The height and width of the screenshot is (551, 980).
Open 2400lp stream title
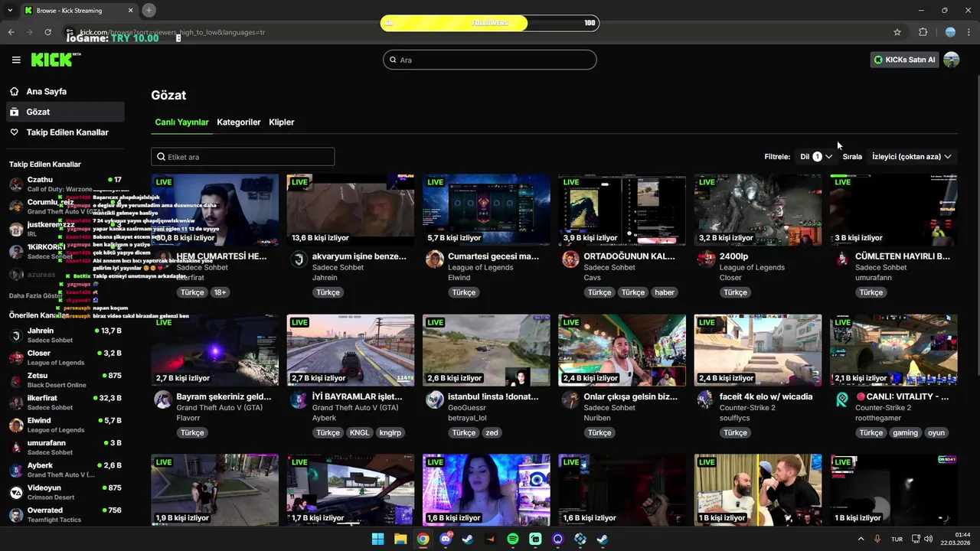point(733,256)
